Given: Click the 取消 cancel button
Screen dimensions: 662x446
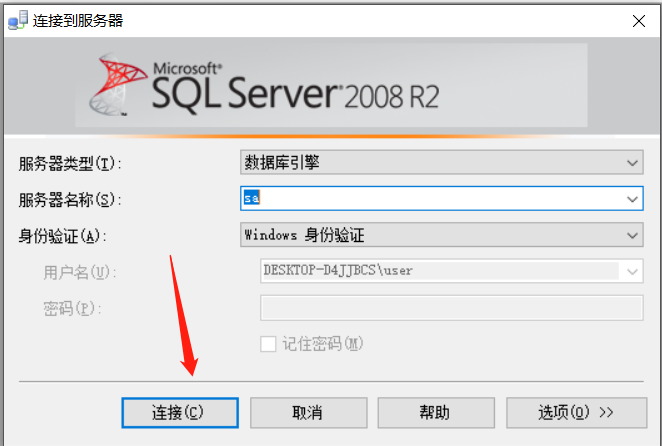Looking at the screenshot, I should coord(308,412).
